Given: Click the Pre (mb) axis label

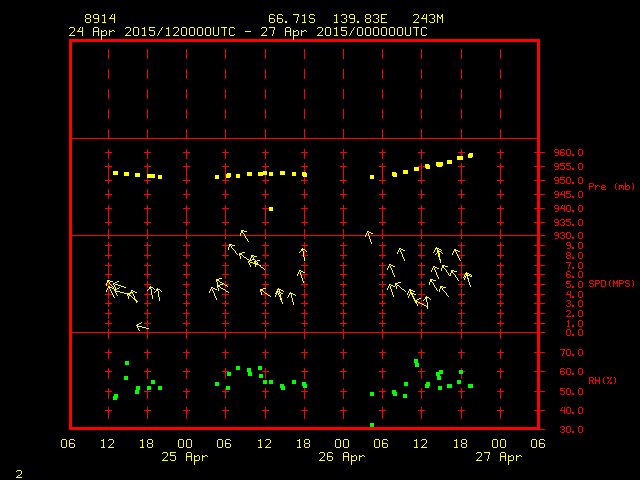Looking at the screenshot, I should [x=611, y=187].
